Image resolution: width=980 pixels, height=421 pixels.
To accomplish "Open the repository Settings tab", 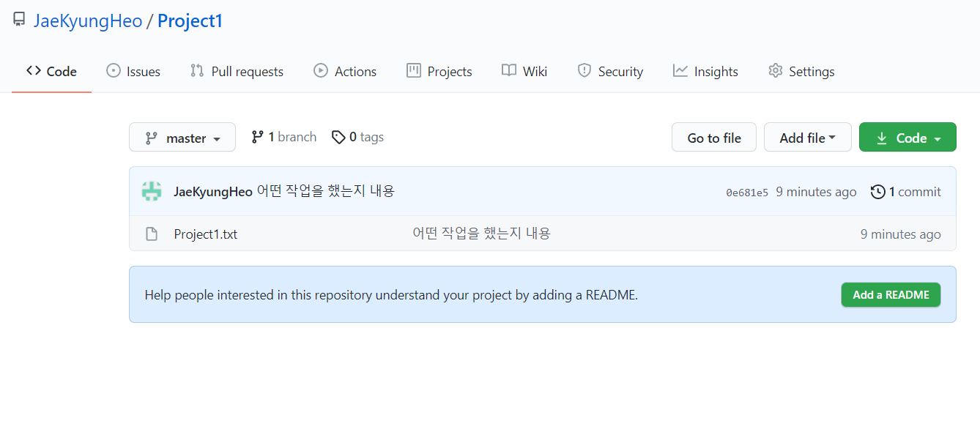I will point(801,71).
